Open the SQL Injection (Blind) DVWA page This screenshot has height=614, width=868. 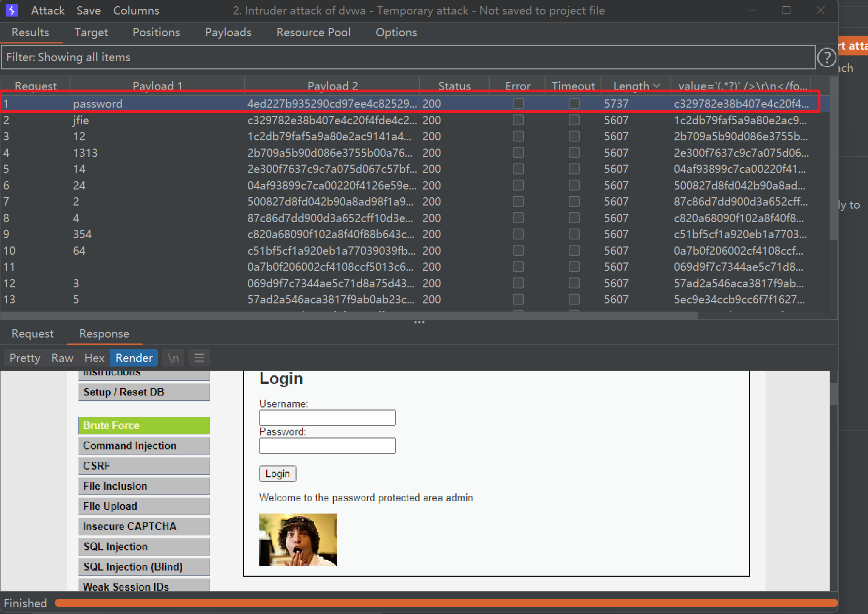(144, 567)
